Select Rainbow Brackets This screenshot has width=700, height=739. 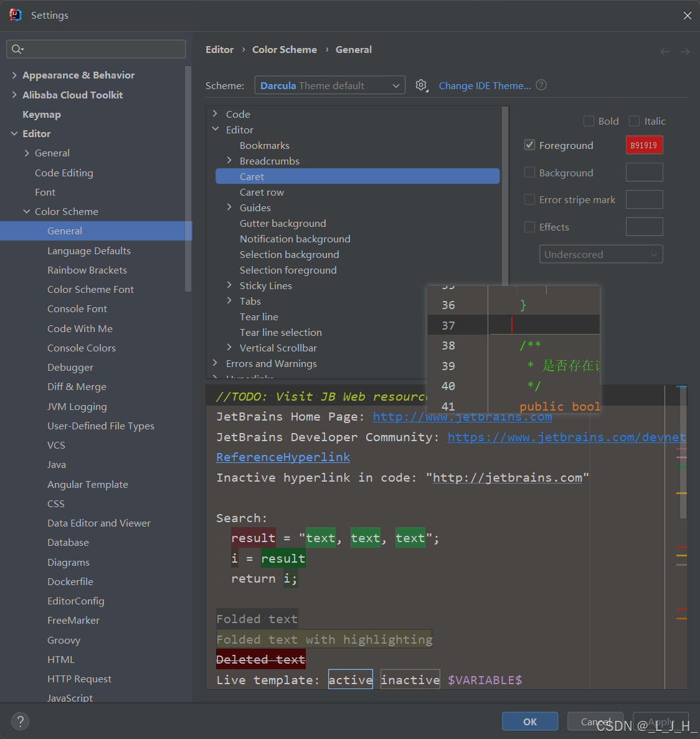pyautogui.click(x=87, y=270)
